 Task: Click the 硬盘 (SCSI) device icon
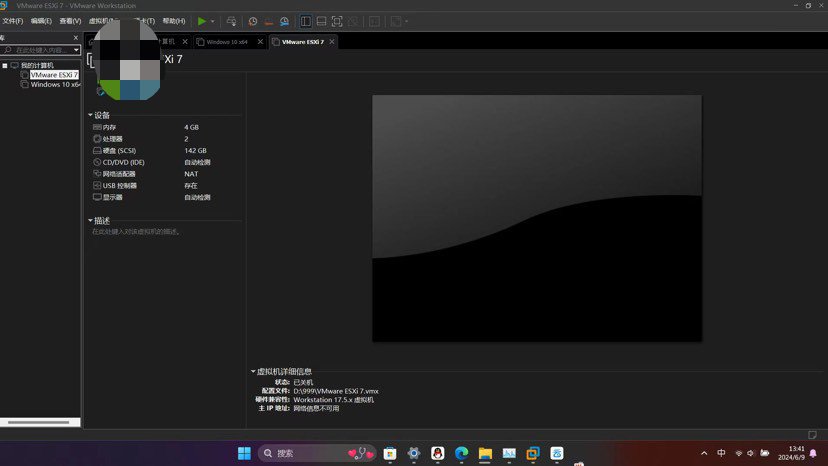click(x=97, y=151)
